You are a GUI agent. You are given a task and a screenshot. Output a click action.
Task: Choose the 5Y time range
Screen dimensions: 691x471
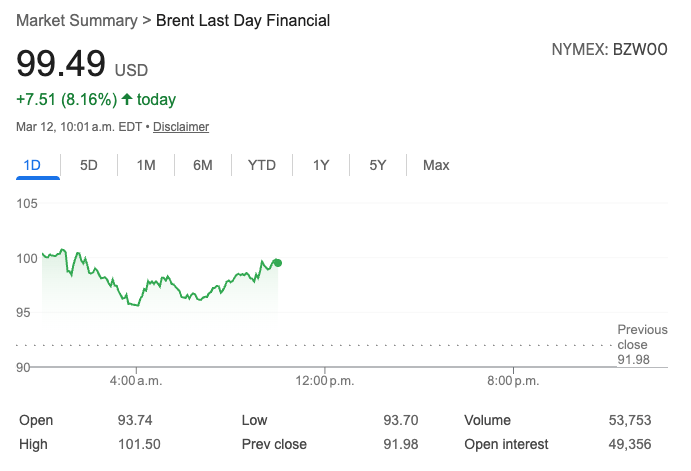click(378, 165)
